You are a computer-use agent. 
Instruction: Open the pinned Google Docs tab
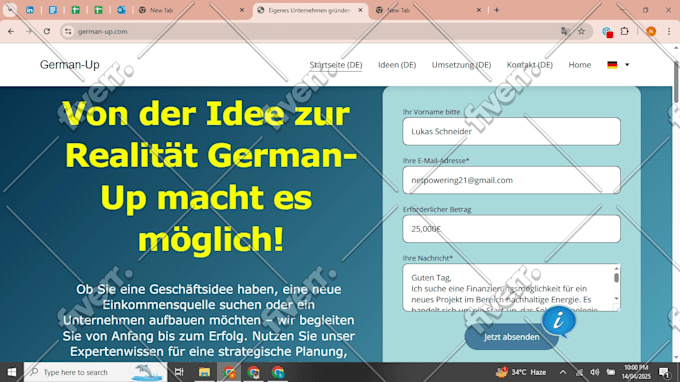tap(52, 10)
